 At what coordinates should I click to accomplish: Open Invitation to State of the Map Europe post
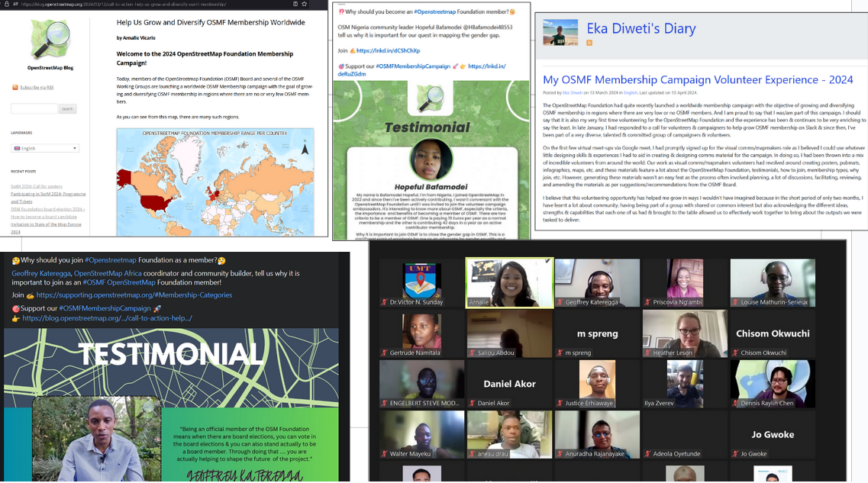[46, 228]
